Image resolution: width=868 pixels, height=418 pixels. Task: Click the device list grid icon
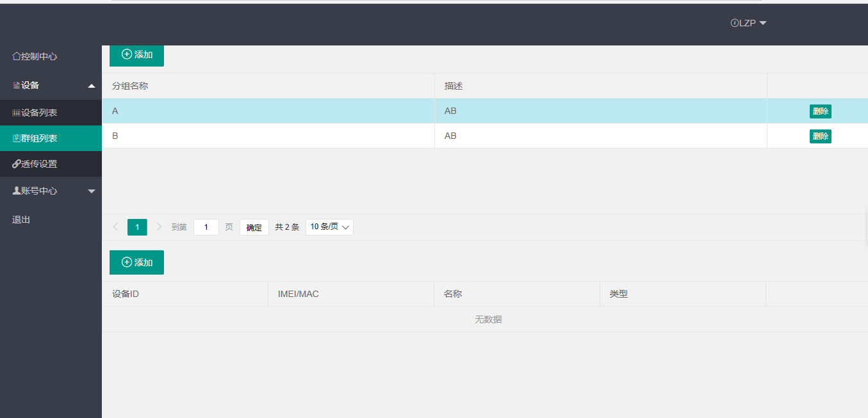click(16, 113)
